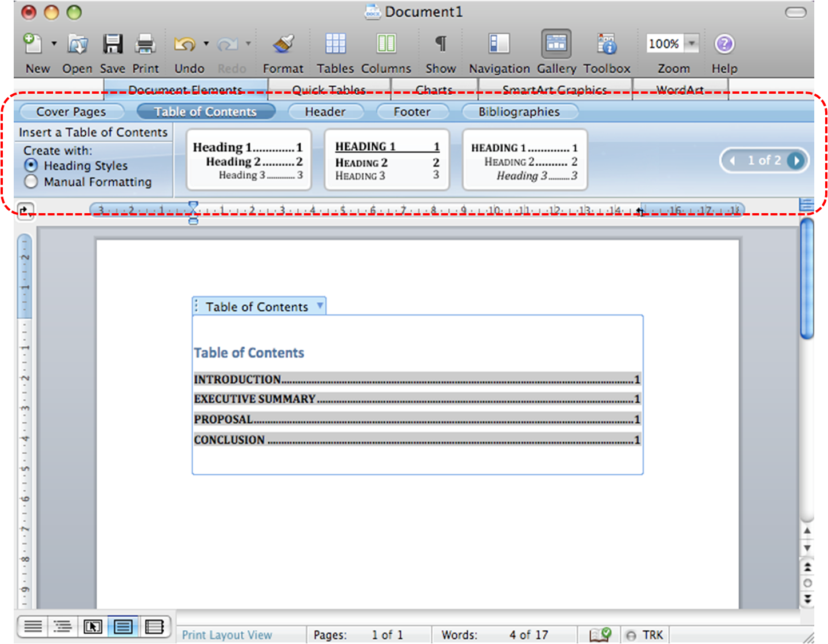Viewport: 828px width, 644px height.
Task: Select the Heading Styles radio button
Action: point(30,166)
